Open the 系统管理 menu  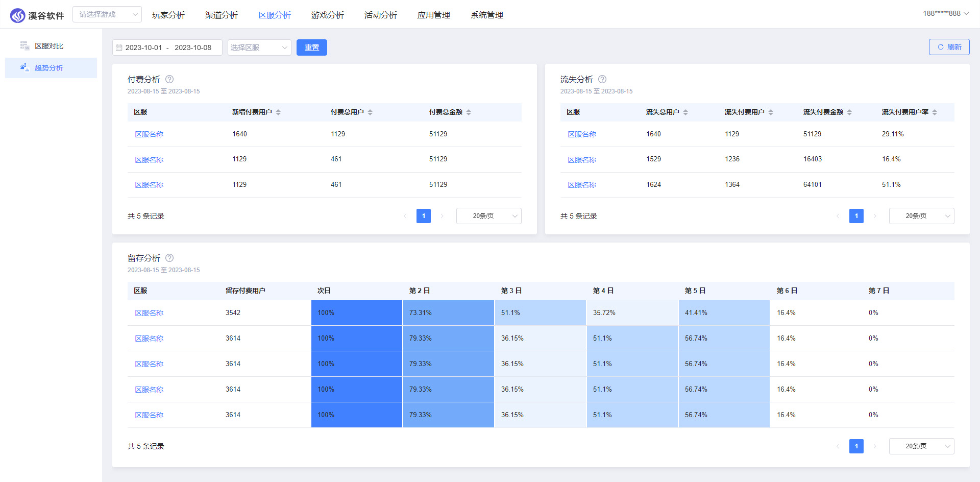pos(487,15)
